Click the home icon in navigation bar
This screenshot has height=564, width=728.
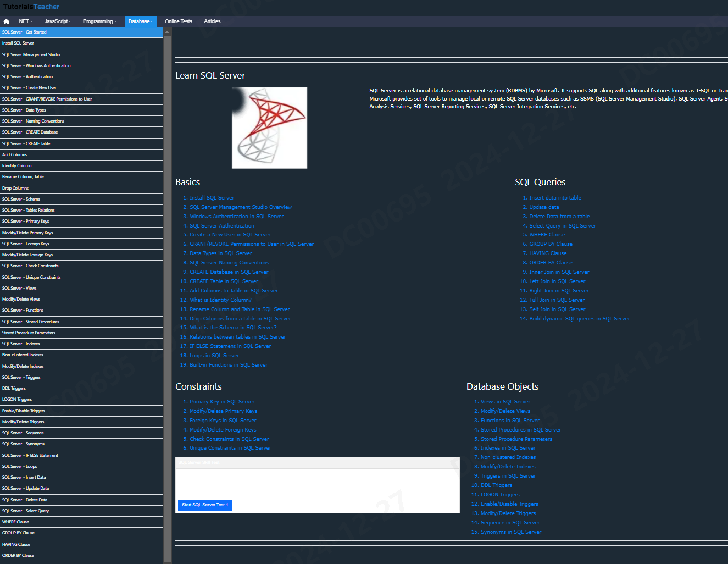[x=7, y=21]
